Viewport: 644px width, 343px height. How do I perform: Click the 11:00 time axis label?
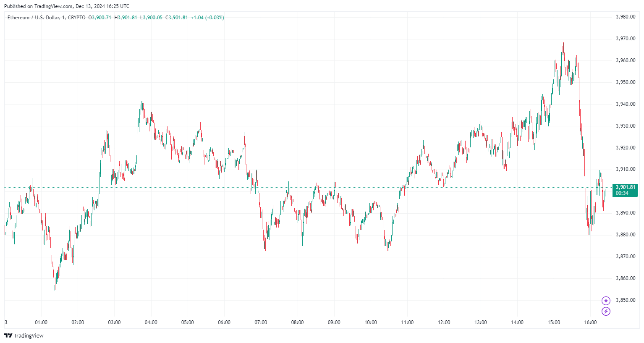407,322
